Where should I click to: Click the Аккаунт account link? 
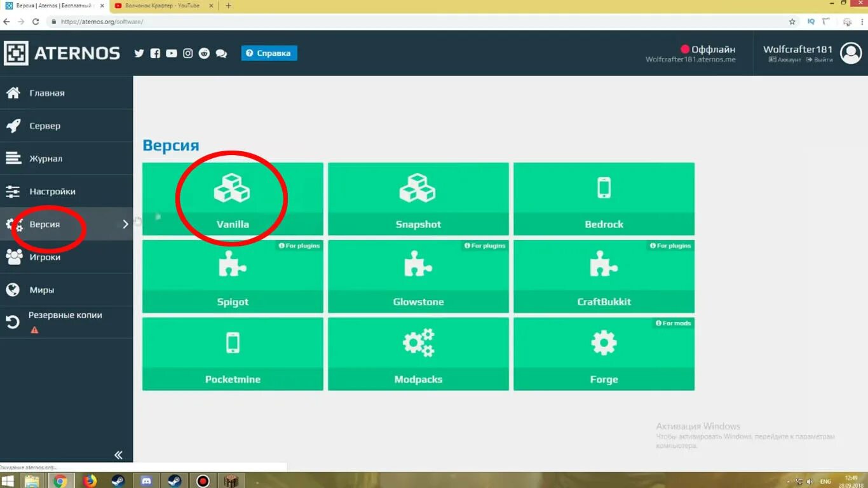coord(785,60)
